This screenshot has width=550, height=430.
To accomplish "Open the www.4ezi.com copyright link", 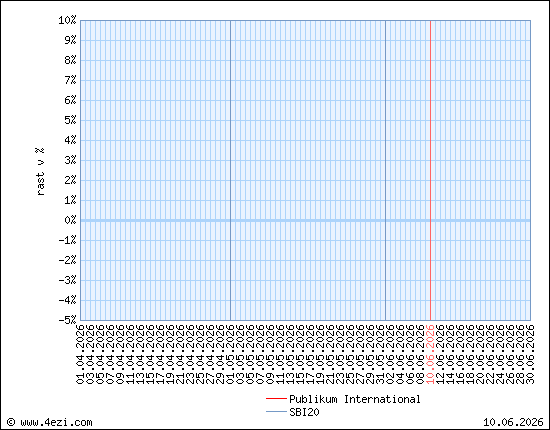I will pyautogui.click(x=49, y=422).
